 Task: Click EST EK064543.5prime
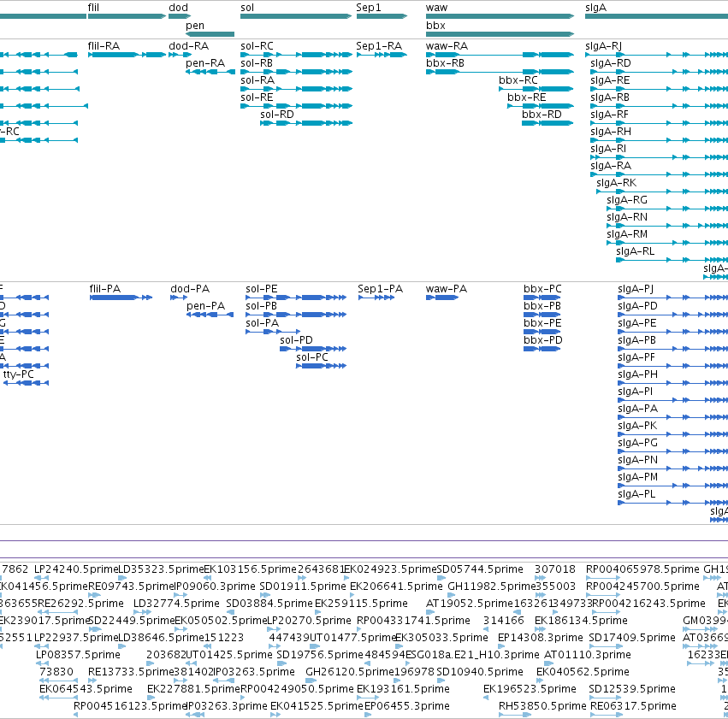pos(58,698)
